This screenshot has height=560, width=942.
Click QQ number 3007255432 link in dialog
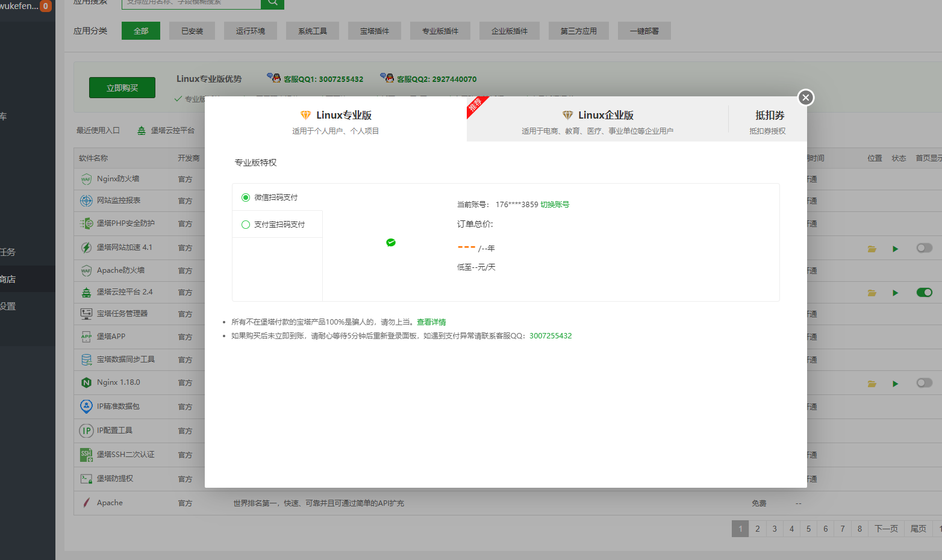(551, 336)
